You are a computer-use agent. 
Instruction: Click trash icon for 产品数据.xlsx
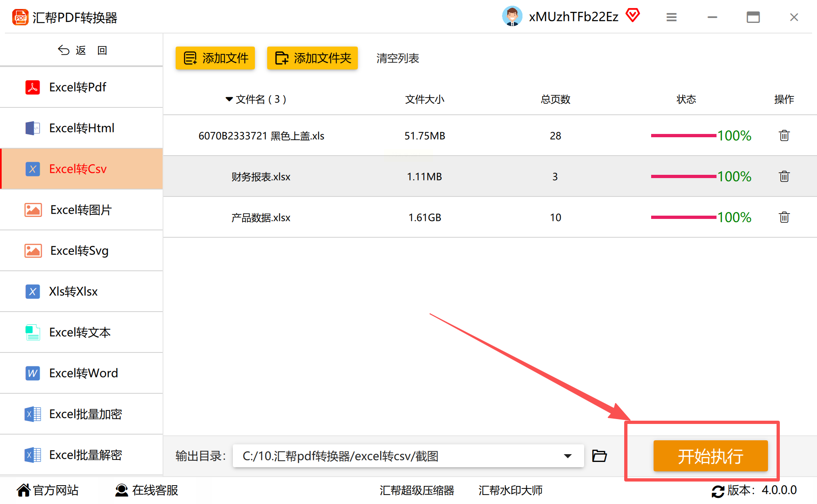pos(784,217)
